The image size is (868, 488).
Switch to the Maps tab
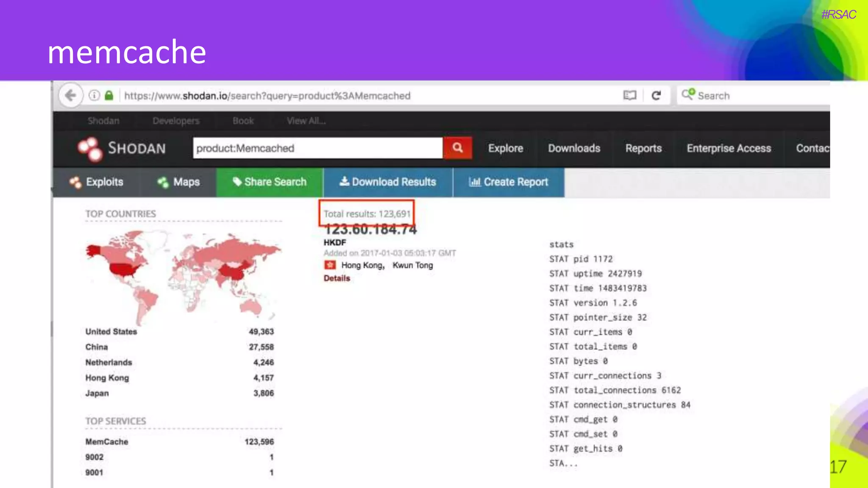[x=178, y=182]
